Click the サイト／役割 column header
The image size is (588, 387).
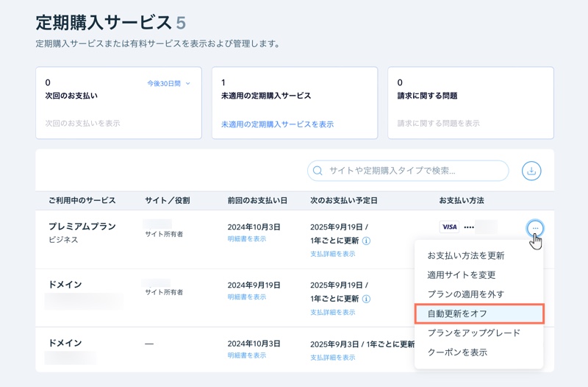click(x=168, y=200)
